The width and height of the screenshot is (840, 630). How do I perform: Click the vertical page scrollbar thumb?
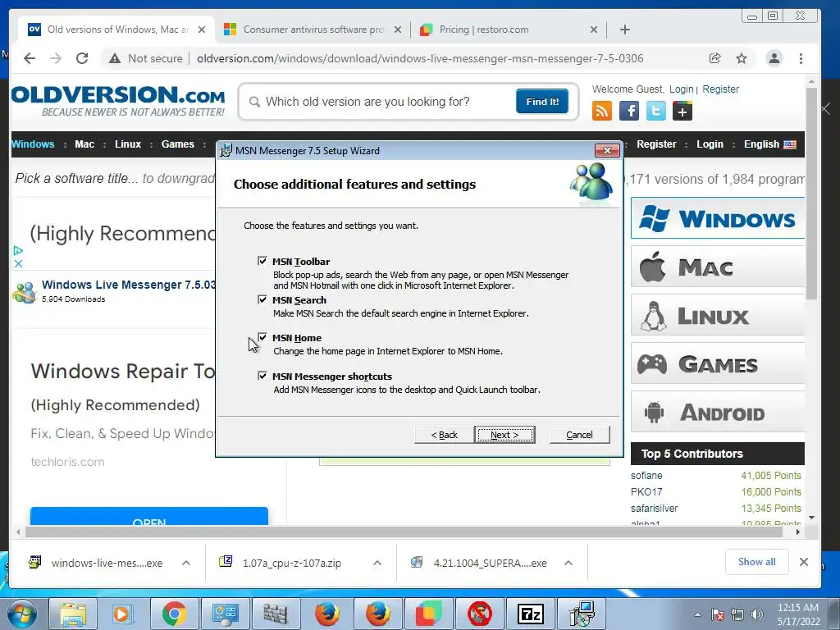(x=811, y=193)
